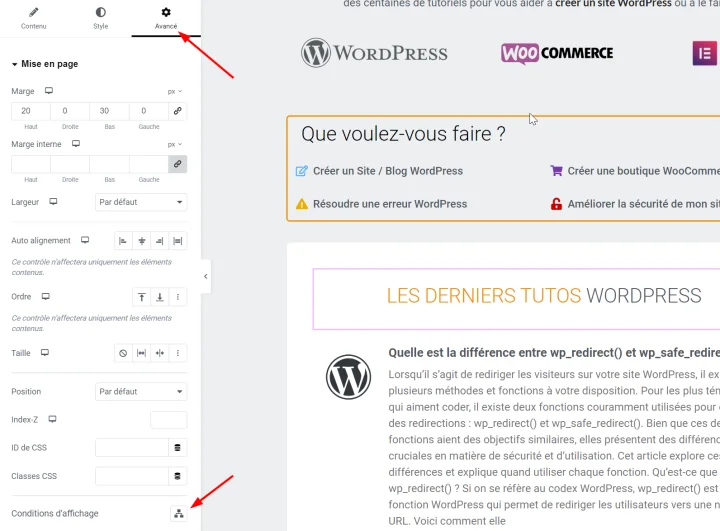Select the LES DERNIERS TUTOS WORDPRESS heading
The height and width of the screenshot is (531, 720).
tap(544, 296)
